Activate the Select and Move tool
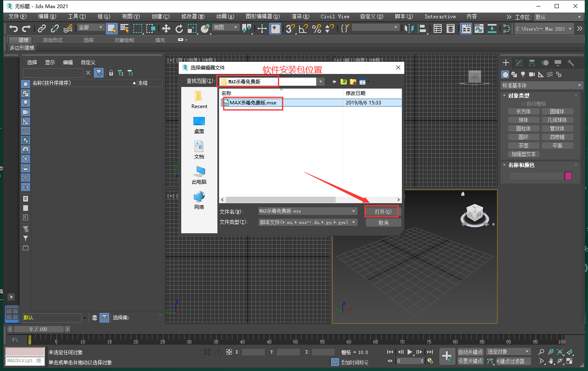Viewport: 588px width, 371px height. coord(166,28)
